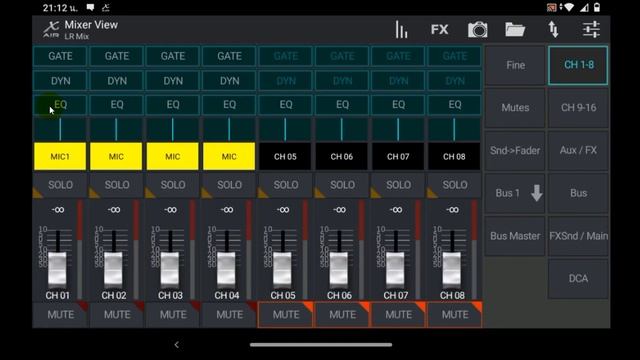Open the mixer settings sliders icon
The width and height of the screenshot is (640, 360).
pos(591,30)
